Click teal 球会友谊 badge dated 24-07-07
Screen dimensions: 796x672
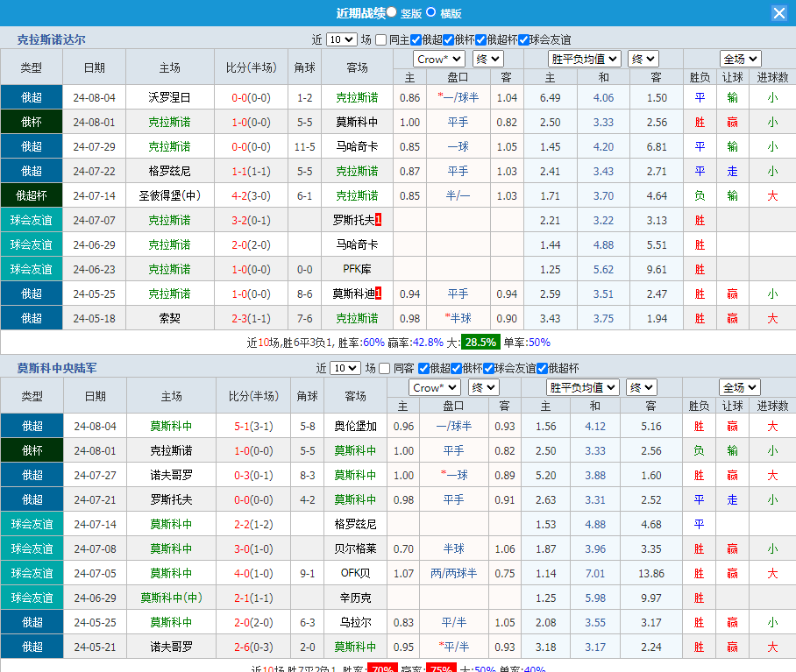pos(31,220)
